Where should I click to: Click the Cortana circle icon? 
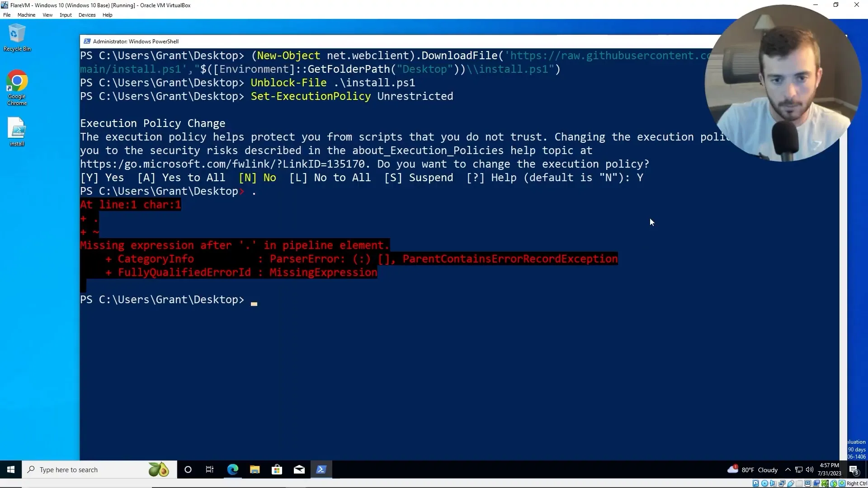tap(188, 469)
